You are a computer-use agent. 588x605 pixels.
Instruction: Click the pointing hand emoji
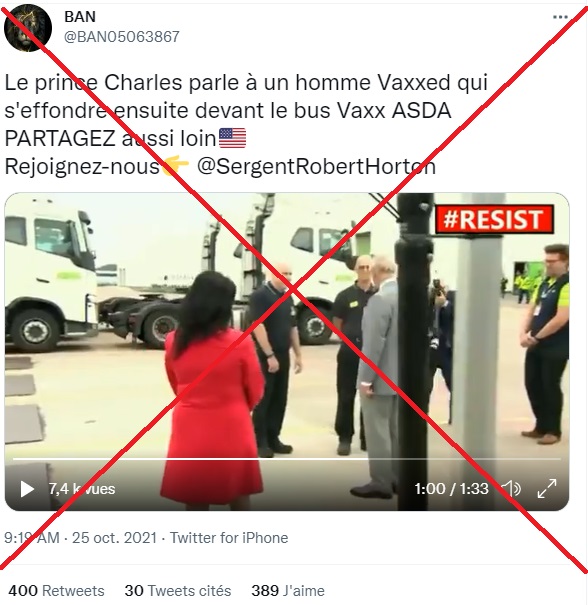pos(176,166)
